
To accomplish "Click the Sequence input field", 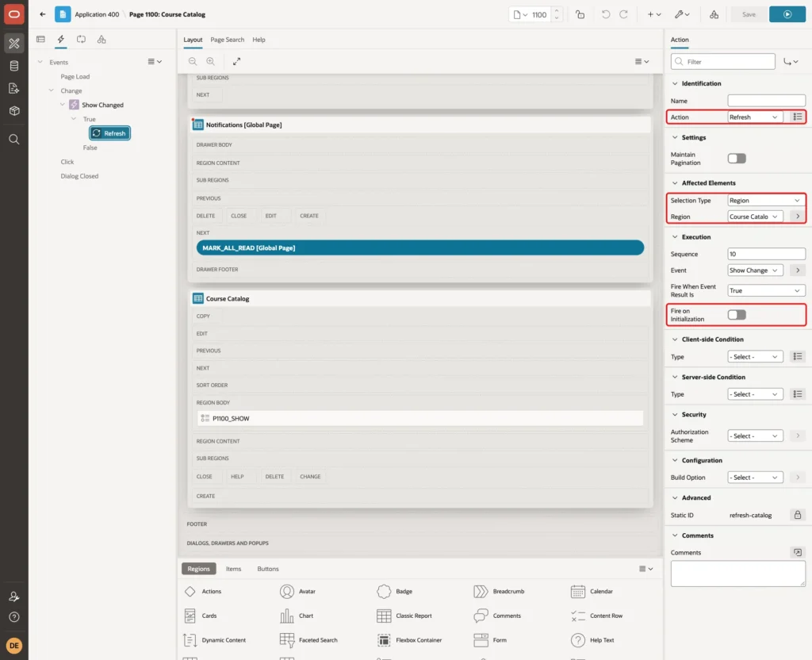I will [766, 254].
